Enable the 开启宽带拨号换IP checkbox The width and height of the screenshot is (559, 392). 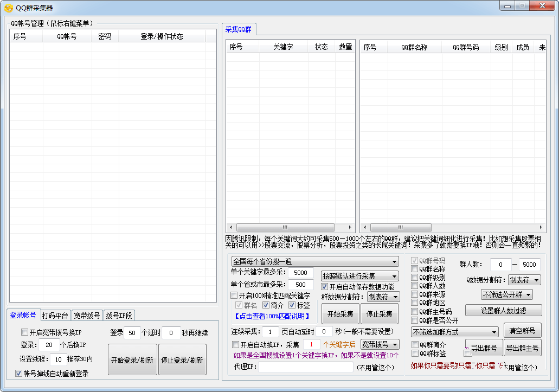pyautogui.click(x=24, y=332)
